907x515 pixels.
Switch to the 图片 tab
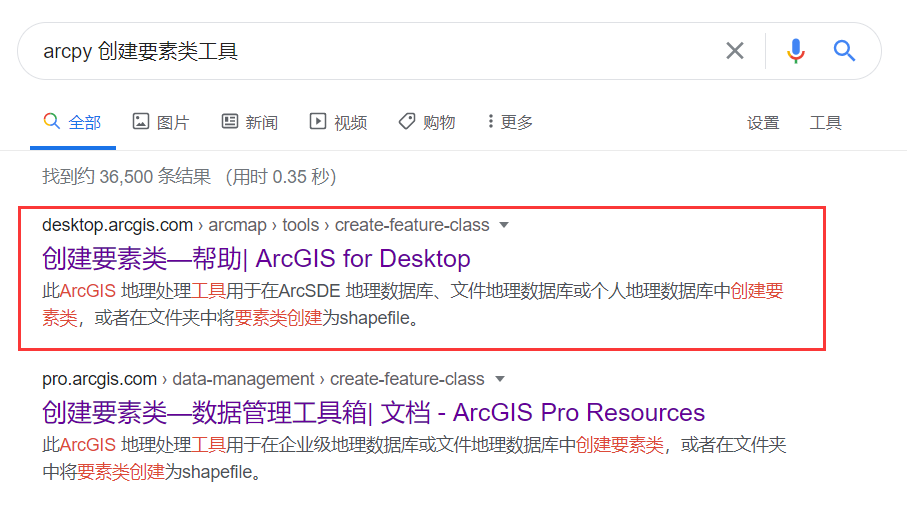161,123
